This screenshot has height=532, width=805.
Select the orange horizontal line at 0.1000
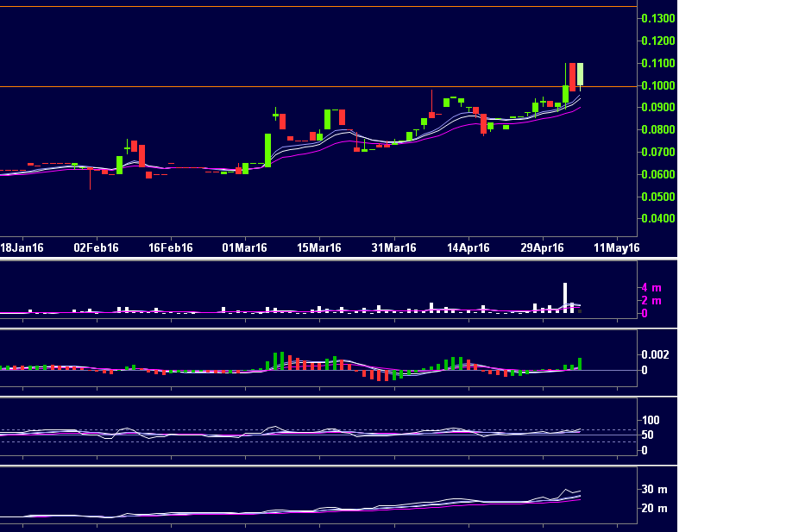(x=318, y=87)
